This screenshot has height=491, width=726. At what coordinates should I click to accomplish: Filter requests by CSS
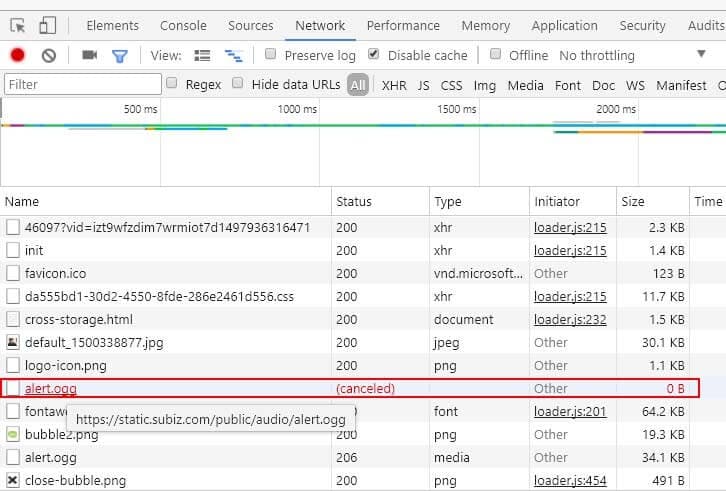click(x=451, y=86)
